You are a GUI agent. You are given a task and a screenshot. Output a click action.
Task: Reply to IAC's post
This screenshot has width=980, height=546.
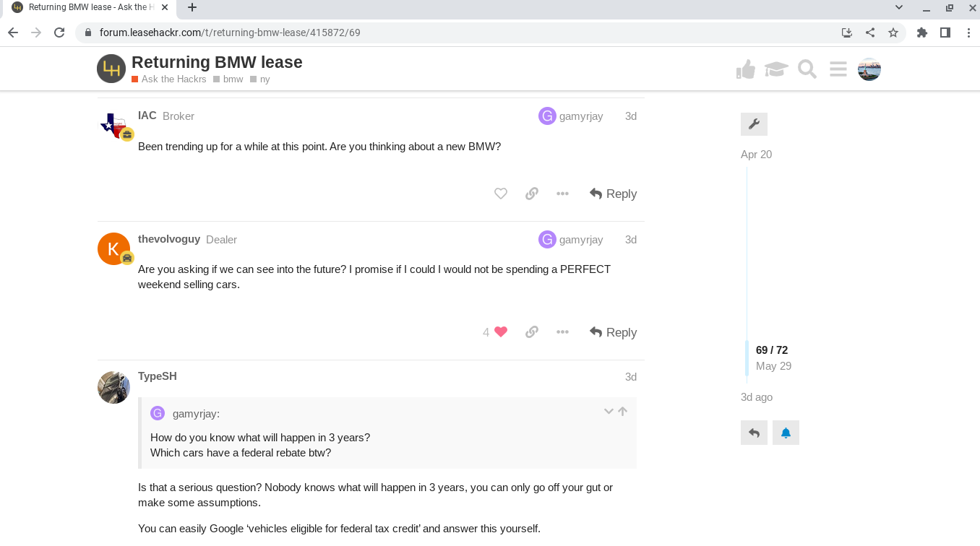coord(613,194)
